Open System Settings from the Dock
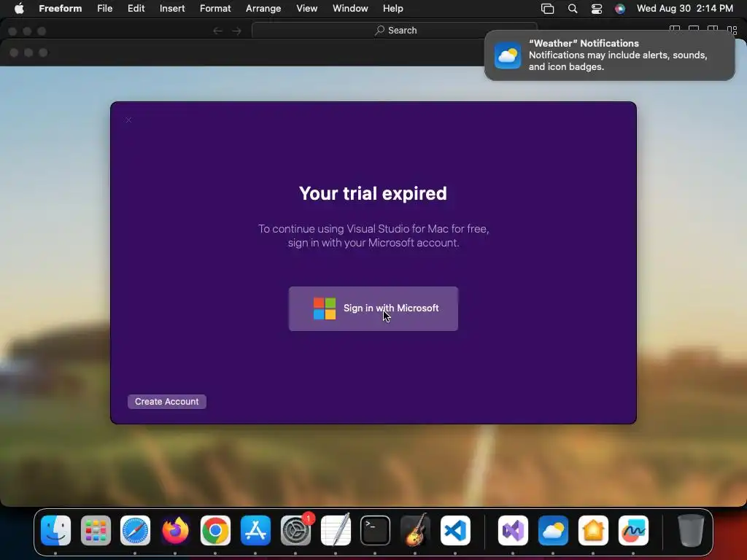 [295, 530]
